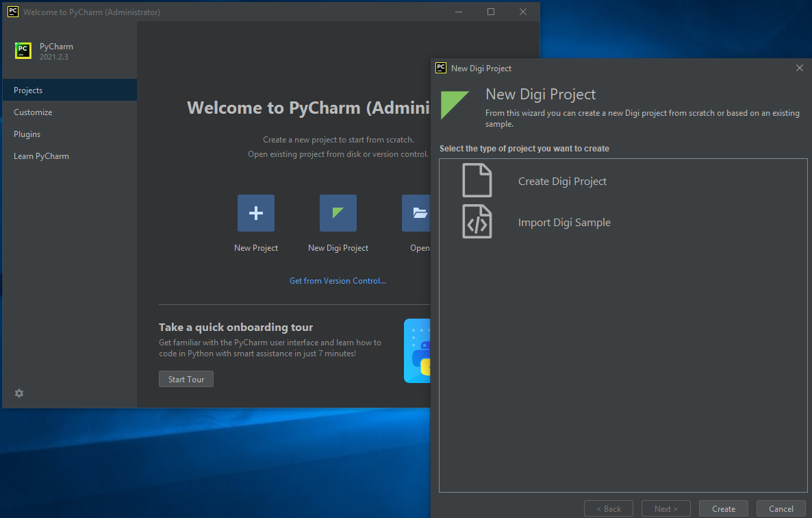Click the New Digi Project wizard heading
The image size is (812, 518).
pos(541,95)
